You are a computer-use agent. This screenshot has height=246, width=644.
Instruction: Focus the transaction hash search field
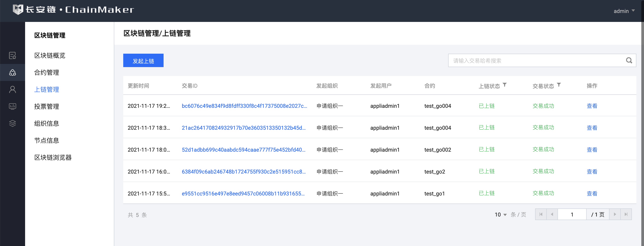click(535, 61)
